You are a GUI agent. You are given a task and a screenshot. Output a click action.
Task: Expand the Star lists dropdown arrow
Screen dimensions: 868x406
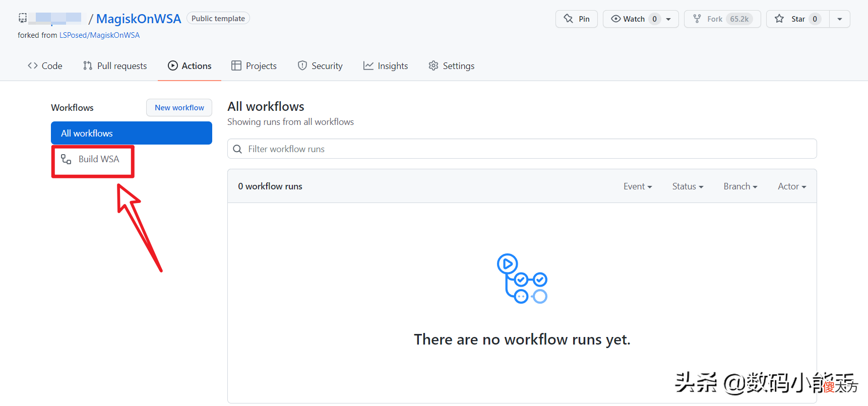[x=840, y=19]
